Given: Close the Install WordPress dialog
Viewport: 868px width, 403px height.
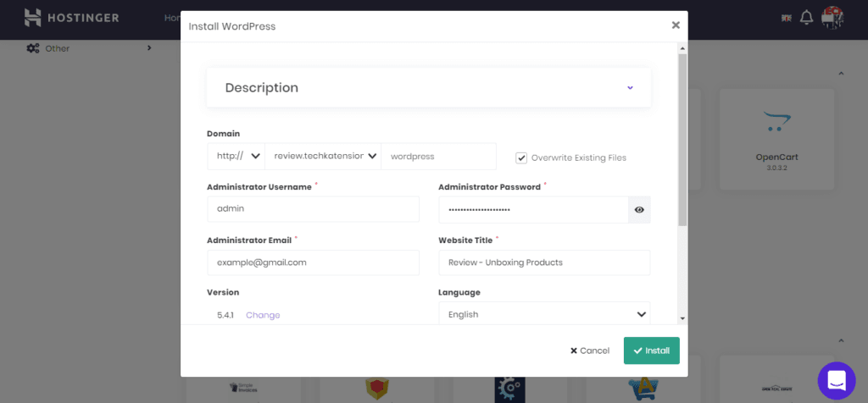Looking at the screenshot, I should click(676, 25).
